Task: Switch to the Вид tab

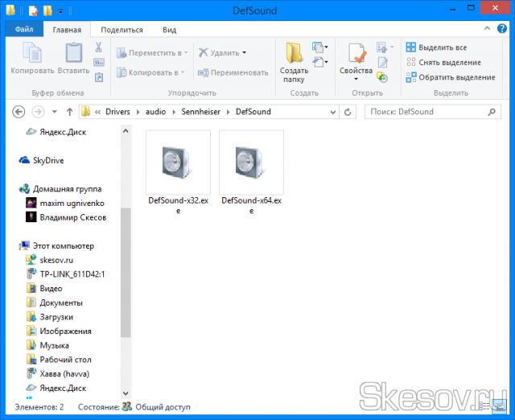Action: pos(169,30)
